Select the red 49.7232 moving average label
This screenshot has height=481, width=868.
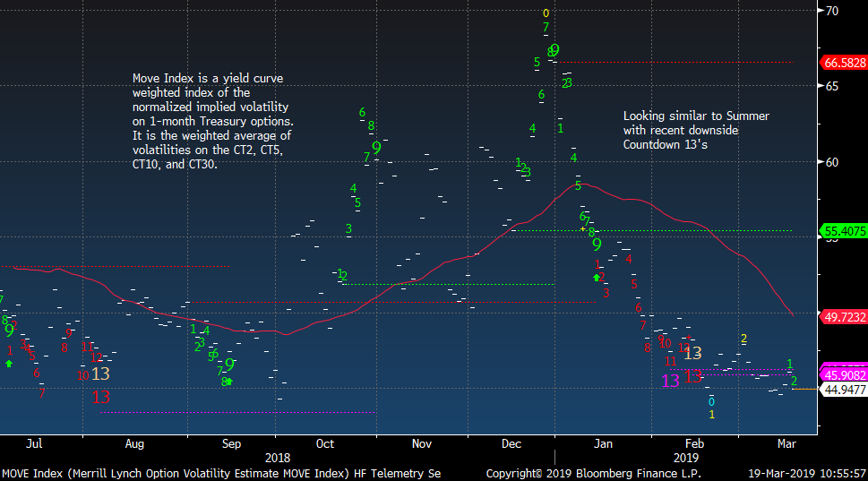pos(844,316)
